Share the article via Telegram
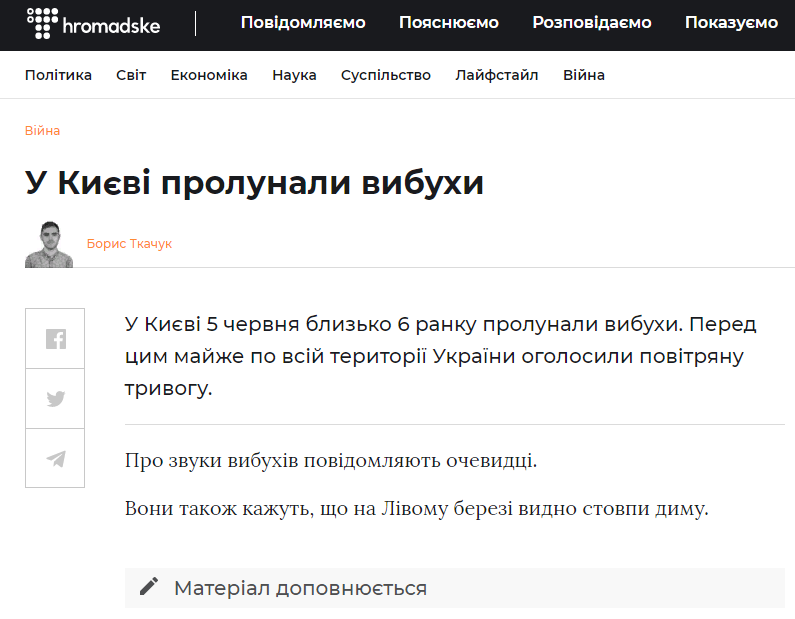This screenshot has height=619, width=795. coord(55,459)
